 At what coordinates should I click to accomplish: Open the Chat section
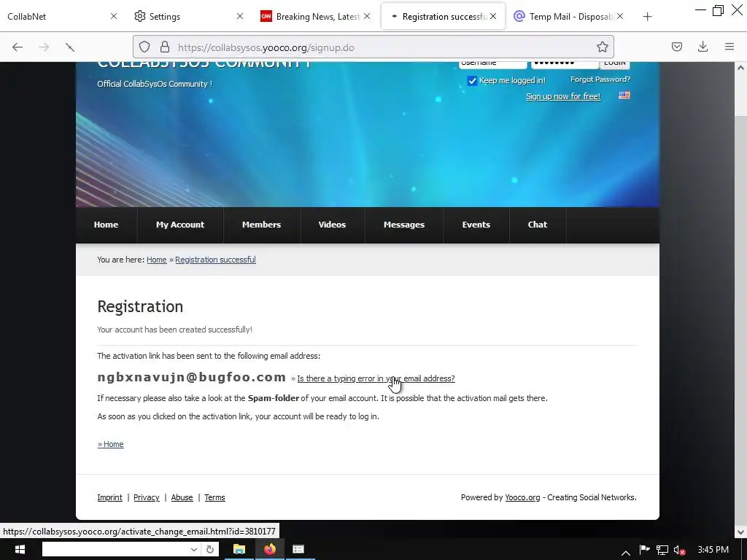click(x=538, y=225)
